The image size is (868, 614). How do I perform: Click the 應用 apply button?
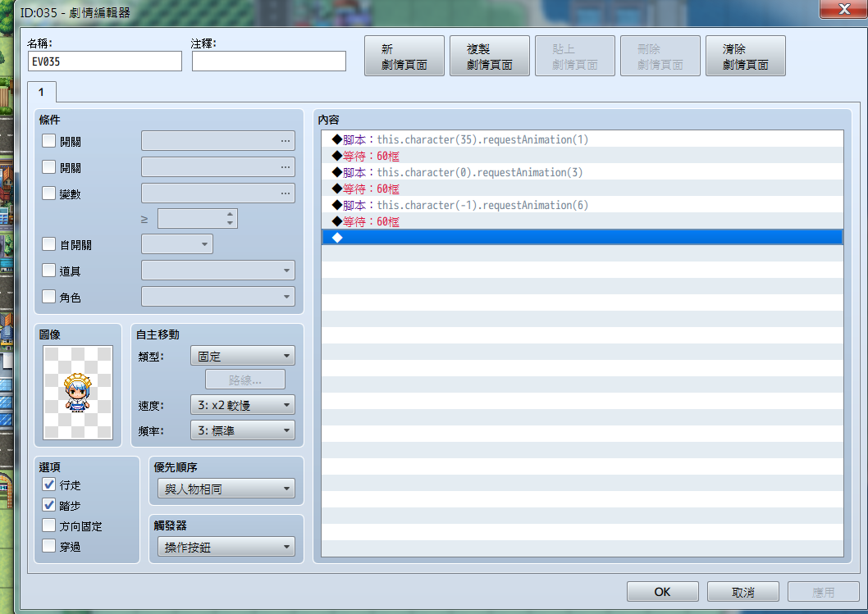point(823,591)
